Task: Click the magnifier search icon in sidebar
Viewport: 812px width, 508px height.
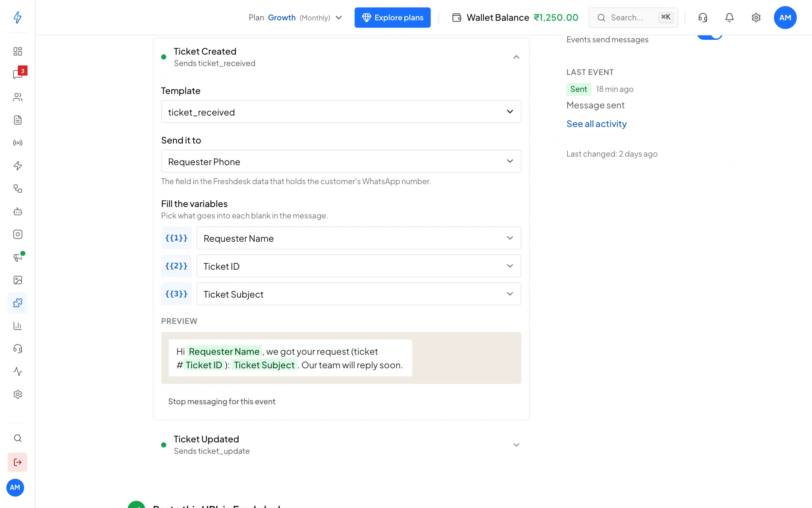Action: tap(17, 438)
